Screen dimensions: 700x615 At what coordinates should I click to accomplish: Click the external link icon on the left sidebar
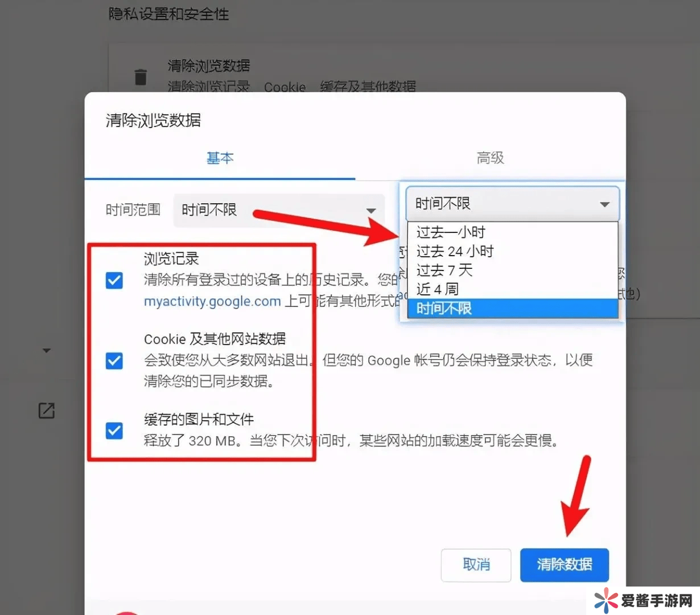[x=47, y=411]
